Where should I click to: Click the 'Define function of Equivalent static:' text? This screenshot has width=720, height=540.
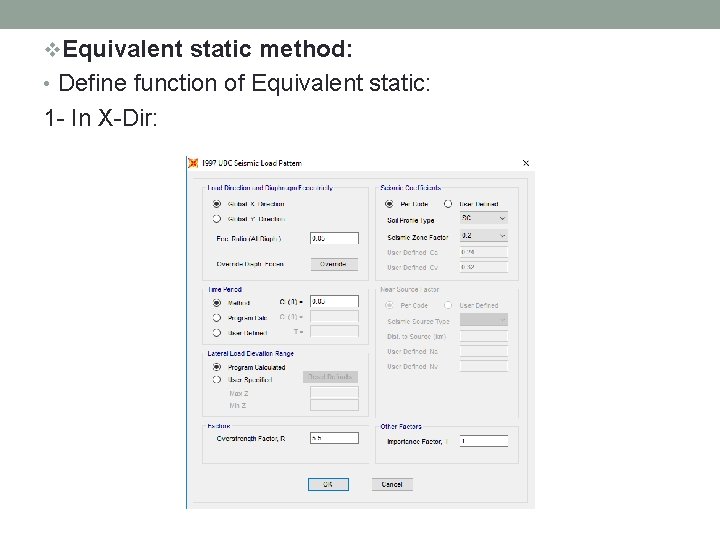(x=244, y=83)
